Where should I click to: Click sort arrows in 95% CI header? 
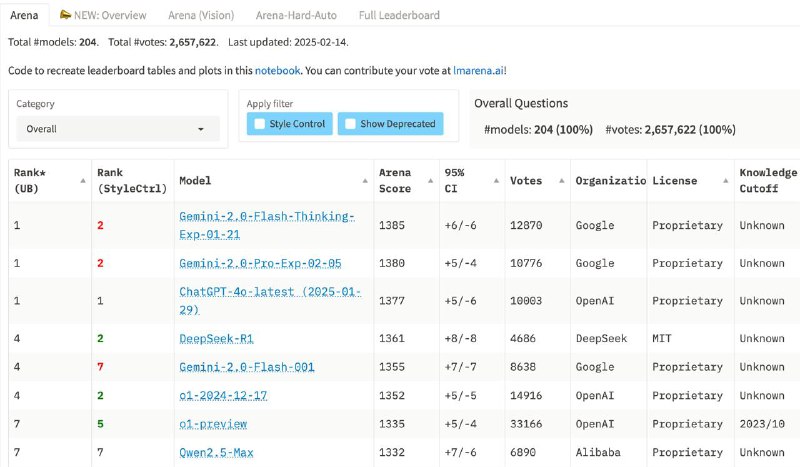pyautogui.click(x=492, y=180)
